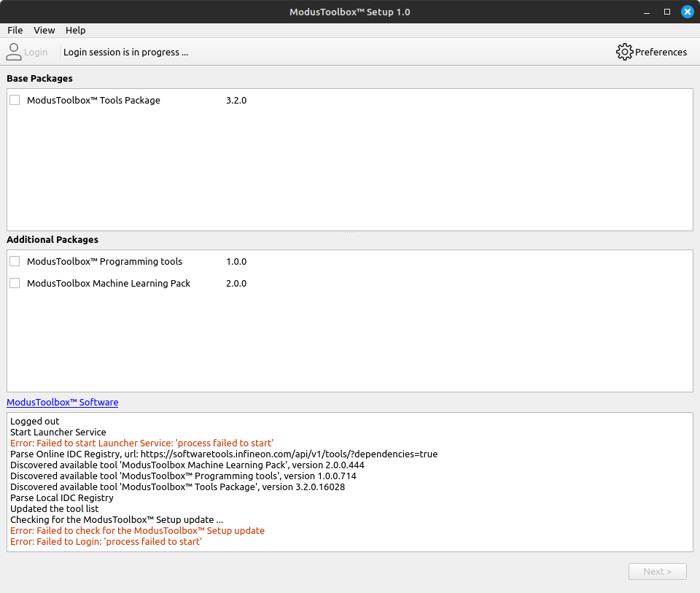The image size is (700, 593).
Task: Click the Setup update error message
Action: (136, 530)
